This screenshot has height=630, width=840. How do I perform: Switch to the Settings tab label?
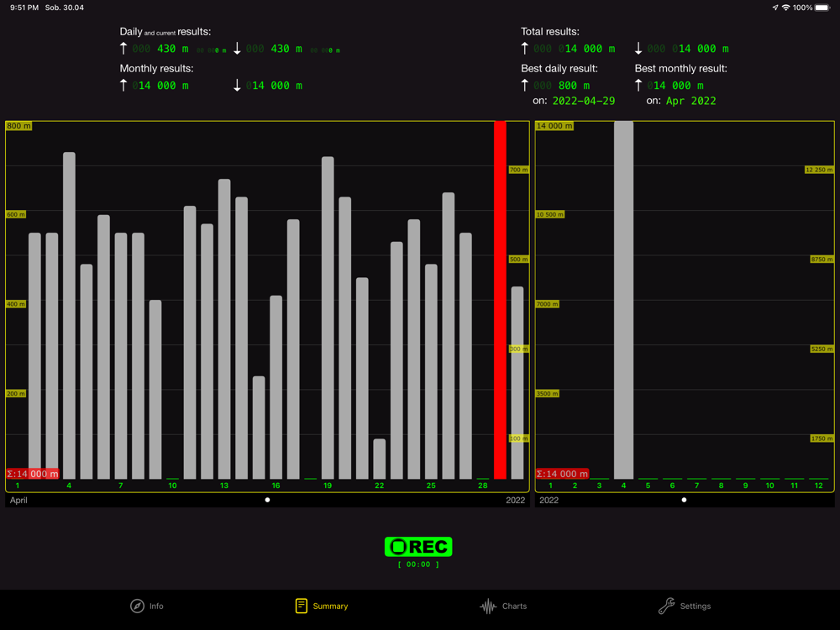click(696, 606)
